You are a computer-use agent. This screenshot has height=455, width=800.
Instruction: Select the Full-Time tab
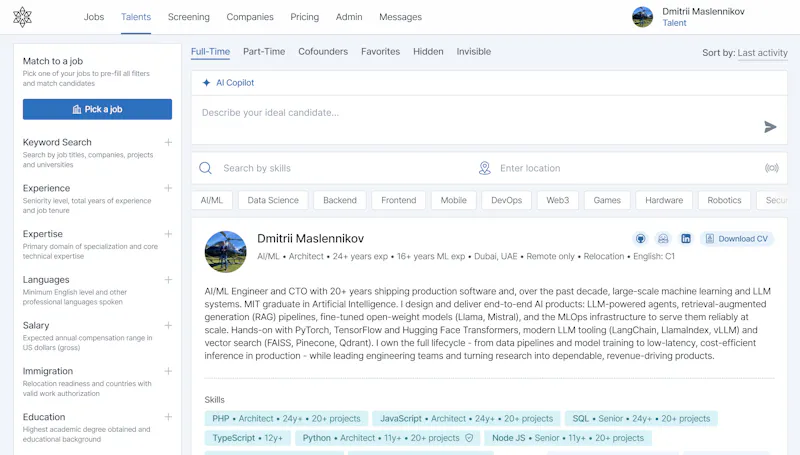(210, 52)
